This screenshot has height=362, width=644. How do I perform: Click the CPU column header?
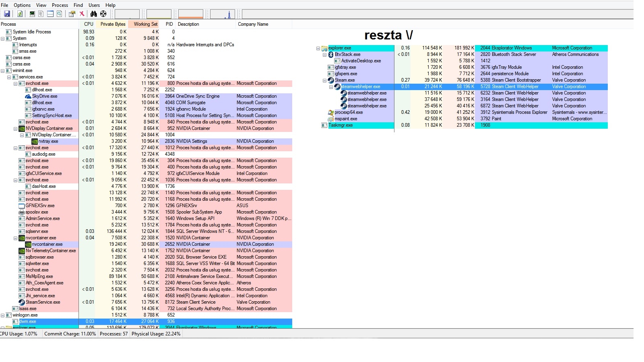tap(88, 24)
